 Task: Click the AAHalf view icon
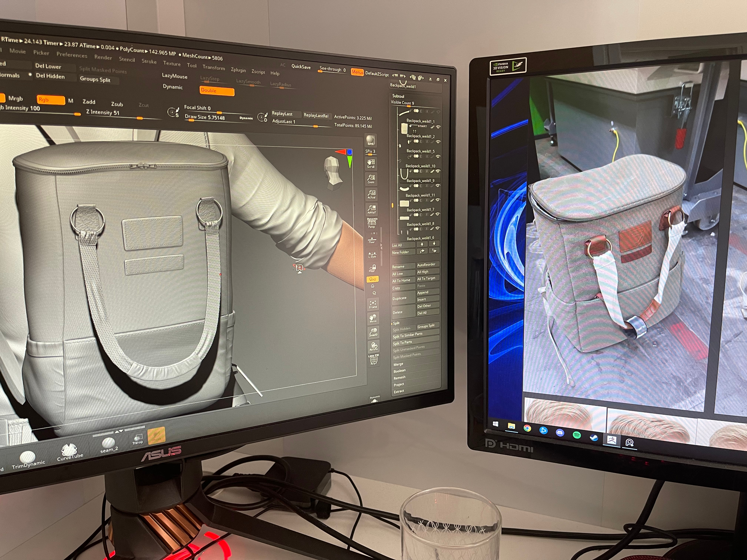[x=372, y=210]
